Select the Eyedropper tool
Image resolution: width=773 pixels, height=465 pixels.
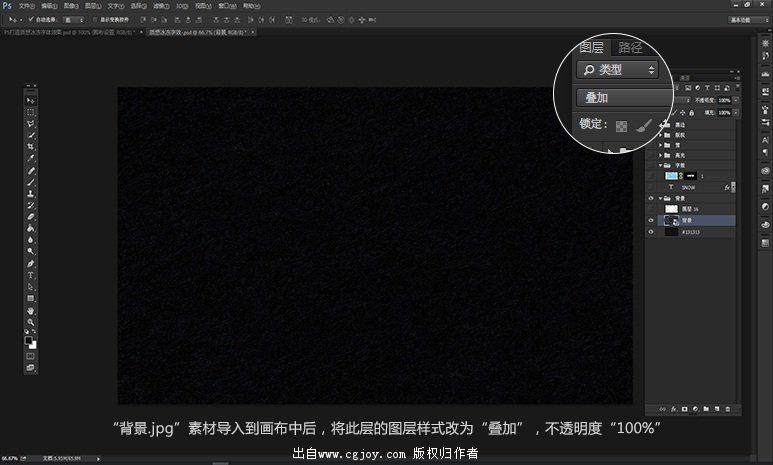(x=31, y=158)
